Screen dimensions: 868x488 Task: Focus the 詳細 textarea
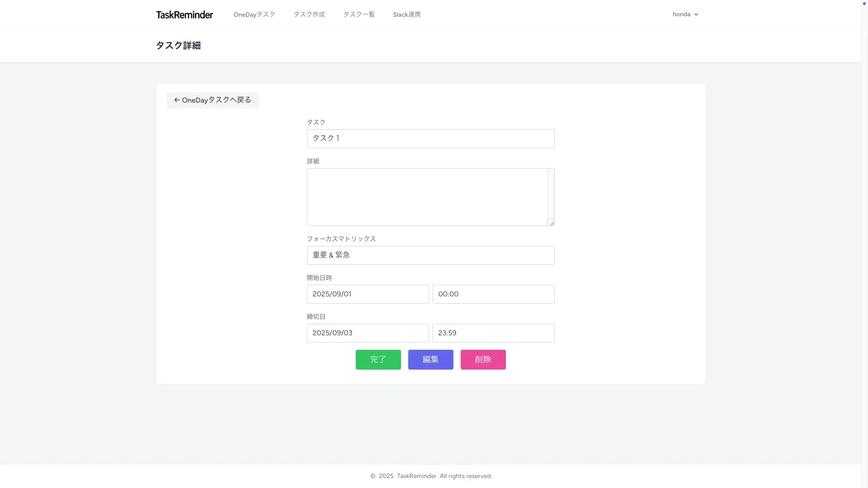427,197
